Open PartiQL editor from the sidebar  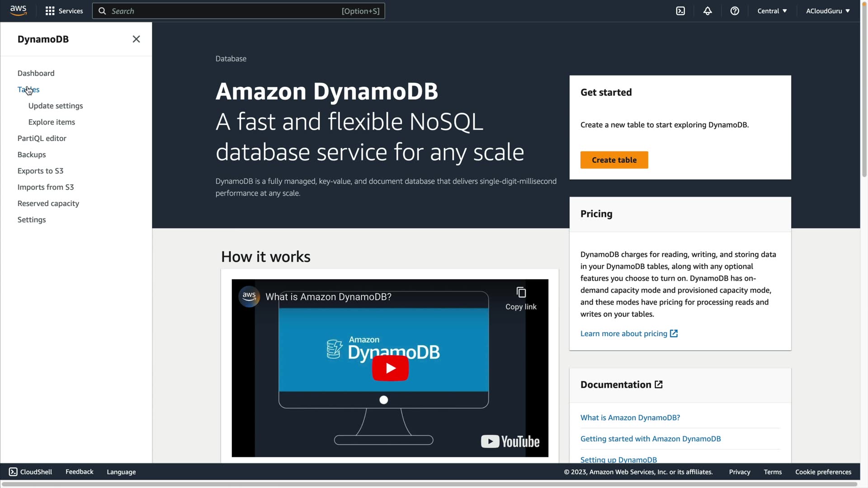(42, 138)
